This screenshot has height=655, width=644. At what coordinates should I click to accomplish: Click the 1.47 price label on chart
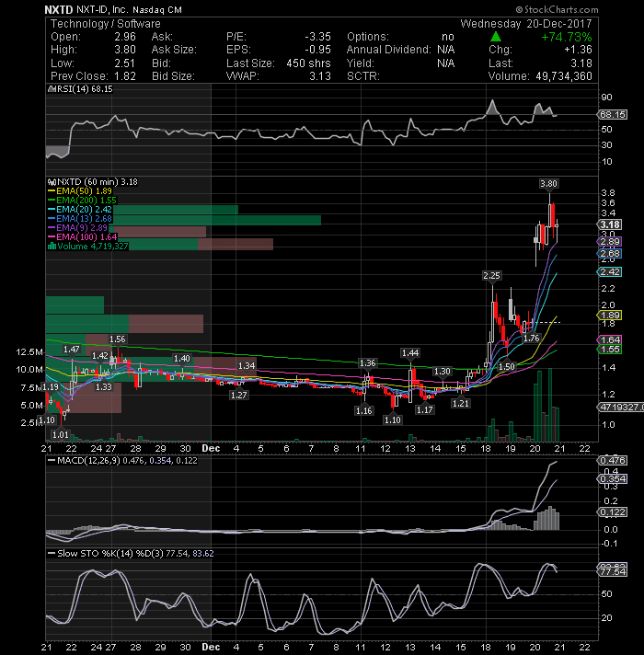coord(72,350)
